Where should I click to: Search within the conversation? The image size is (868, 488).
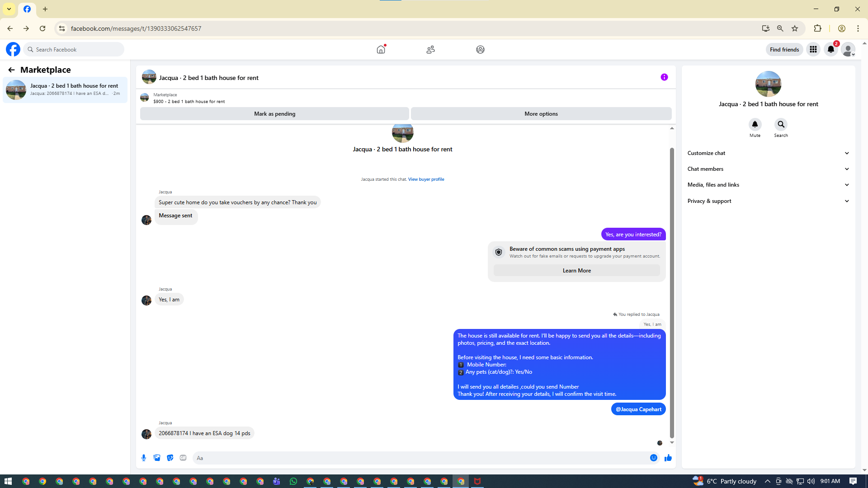(x=781, y=124)
